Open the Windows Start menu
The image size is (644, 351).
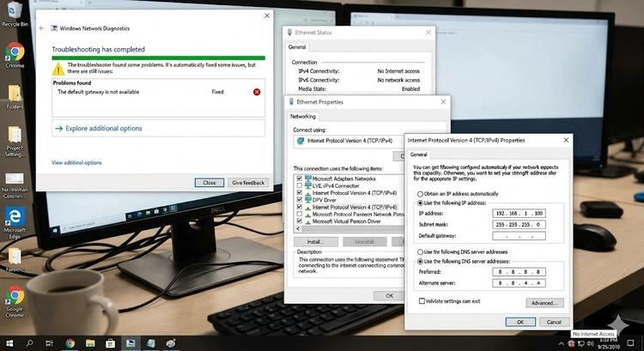pyautogui.click(x=9, y=343)
